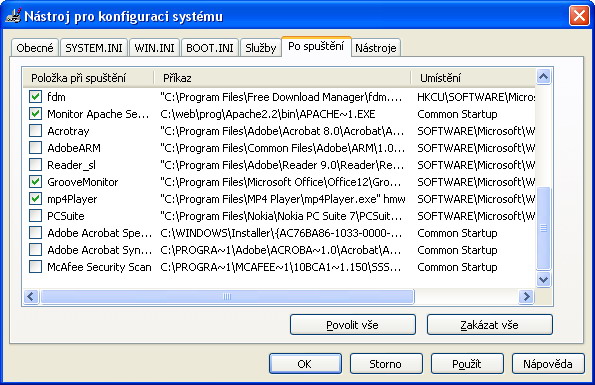The height and width of the screenshot is (385, 595).
Task: Enable the Acrotray startup item
Action: tap(35, 131)
